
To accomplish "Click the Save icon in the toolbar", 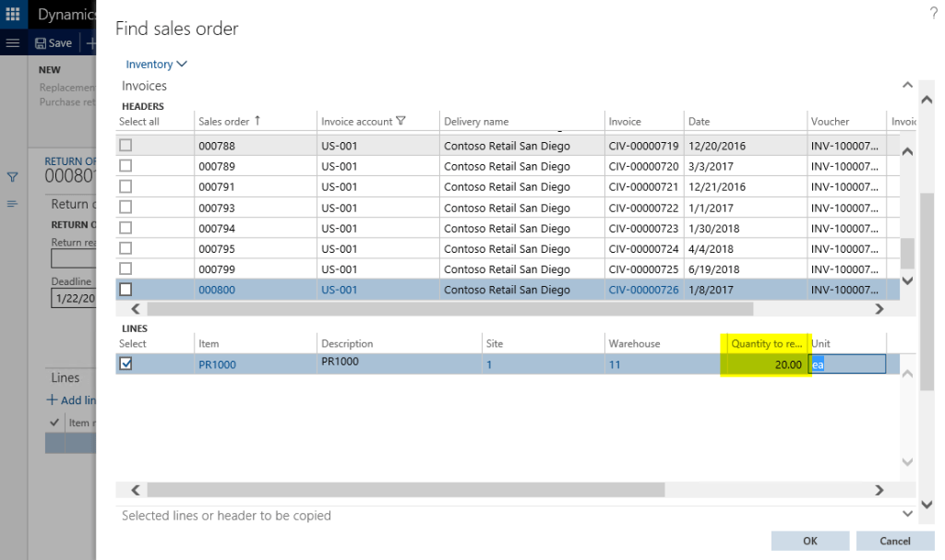I will (x=53, y=42).
